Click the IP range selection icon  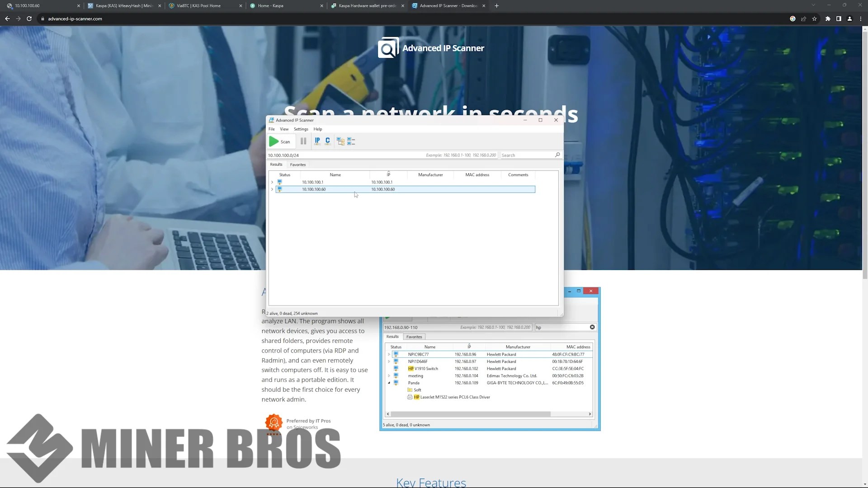pos(317,141)
